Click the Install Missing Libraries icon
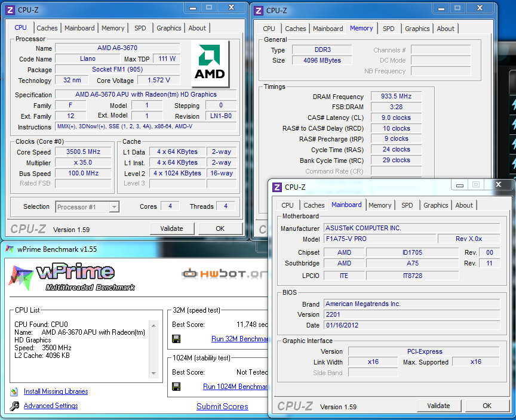The image size is (516, 420). (14, 391)
